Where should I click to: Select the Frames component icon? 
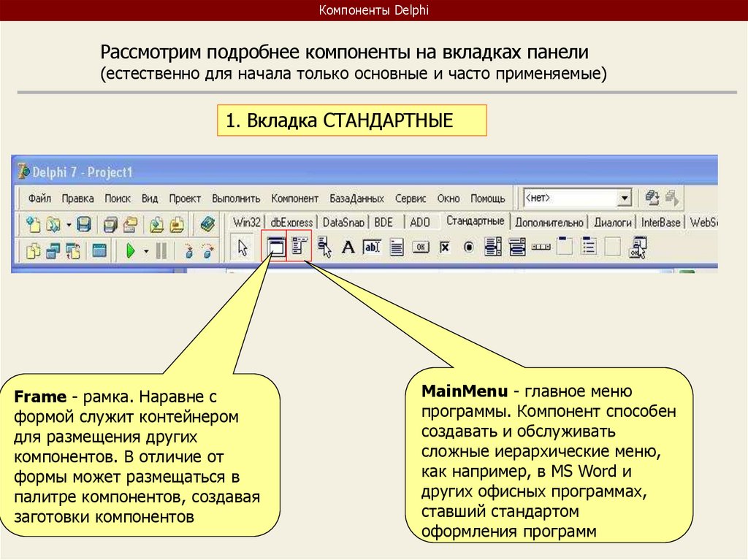(275, 247)
